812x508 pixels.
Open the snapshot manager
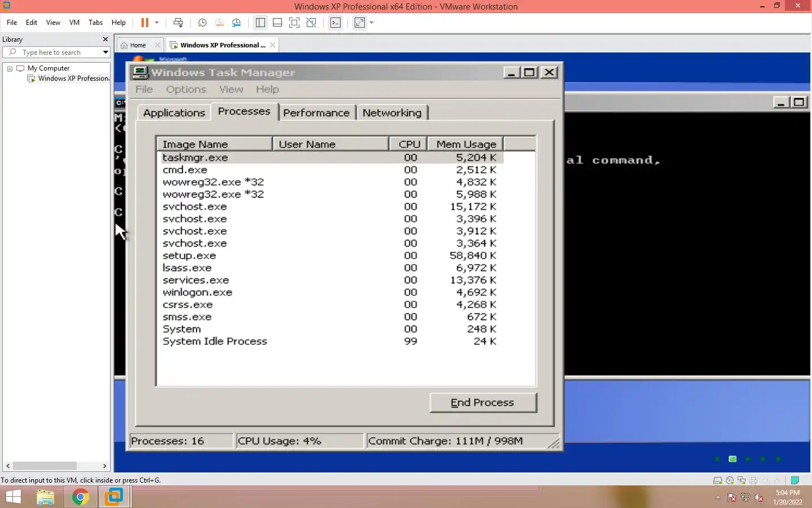[236, 23]
